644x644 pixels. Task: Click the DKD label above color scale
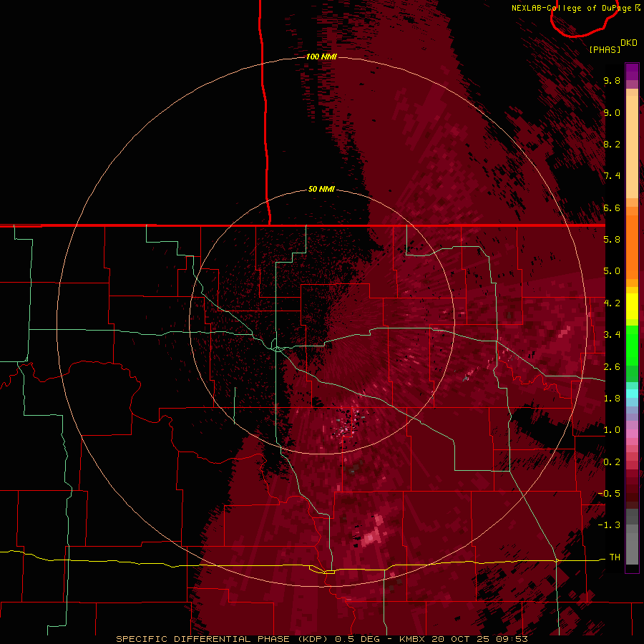(629, 43)
